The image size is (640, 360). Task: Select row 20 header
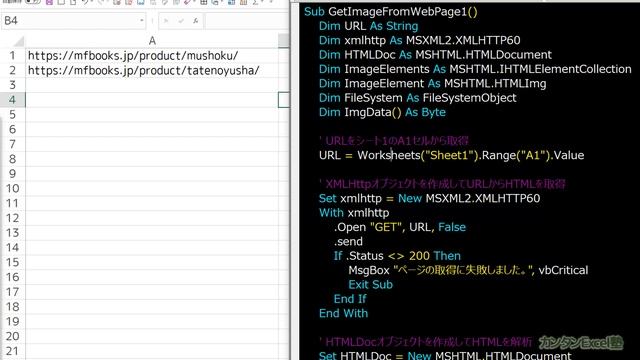[x=13, y=336]
